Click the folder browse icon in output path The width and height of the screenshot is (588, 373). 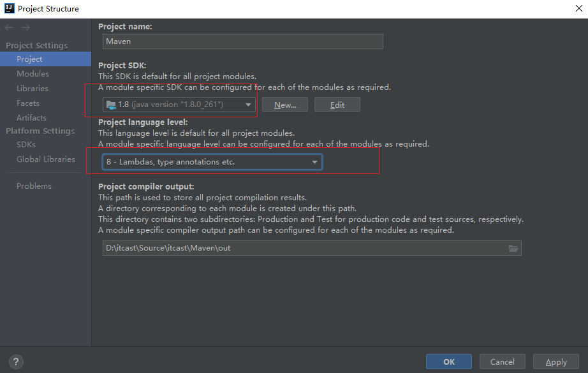click(513, 248)
